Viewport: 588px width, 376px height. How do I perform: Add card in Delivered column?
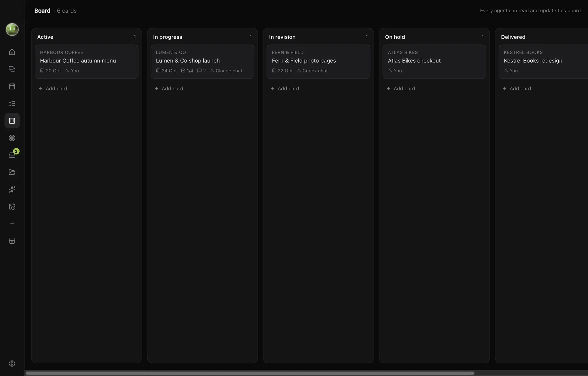517,89
